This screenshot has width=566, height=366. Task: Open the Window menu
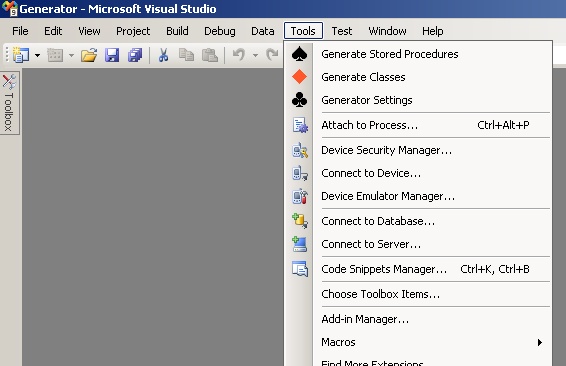click(387, 31)
